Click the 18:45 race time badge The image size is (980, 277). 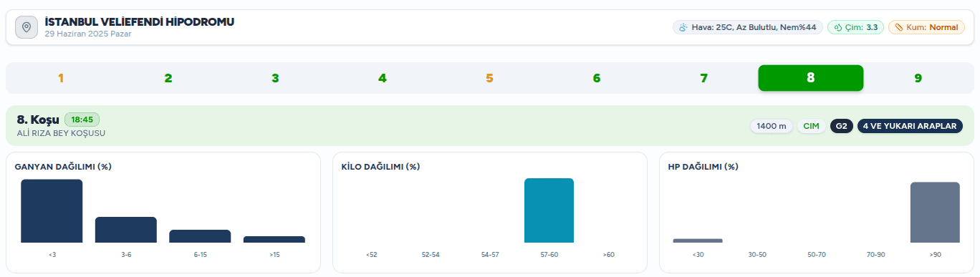[x=82, y=120]
